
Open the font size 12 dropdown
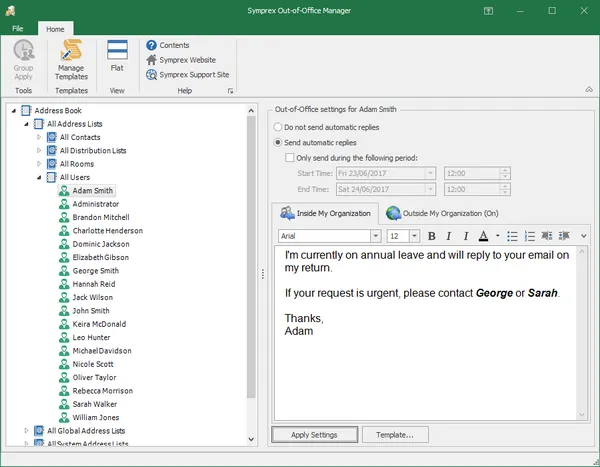[414, 236]
